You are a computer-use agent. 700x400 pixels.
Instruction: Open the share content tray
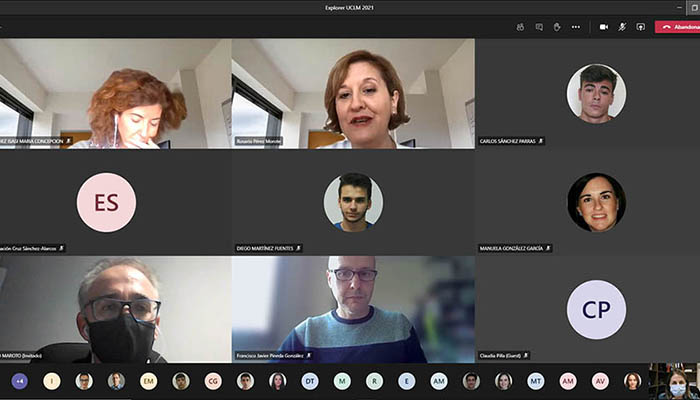(x=640, y=27)
